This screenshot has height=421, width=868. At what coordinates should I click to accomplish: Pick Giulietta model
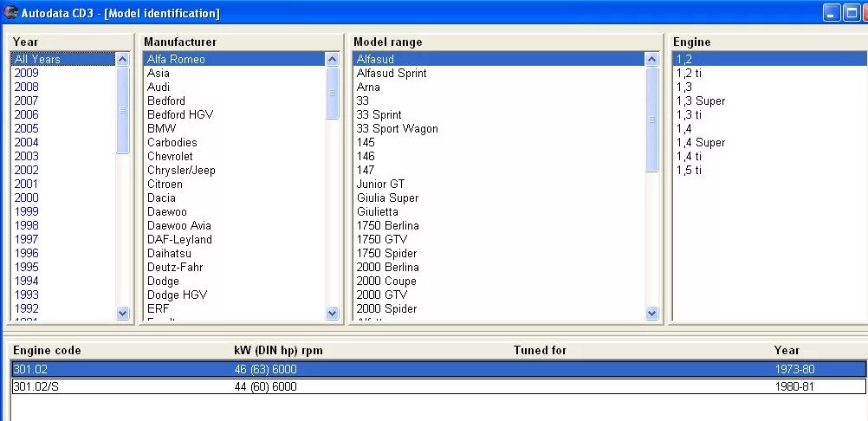pos(377,211)
